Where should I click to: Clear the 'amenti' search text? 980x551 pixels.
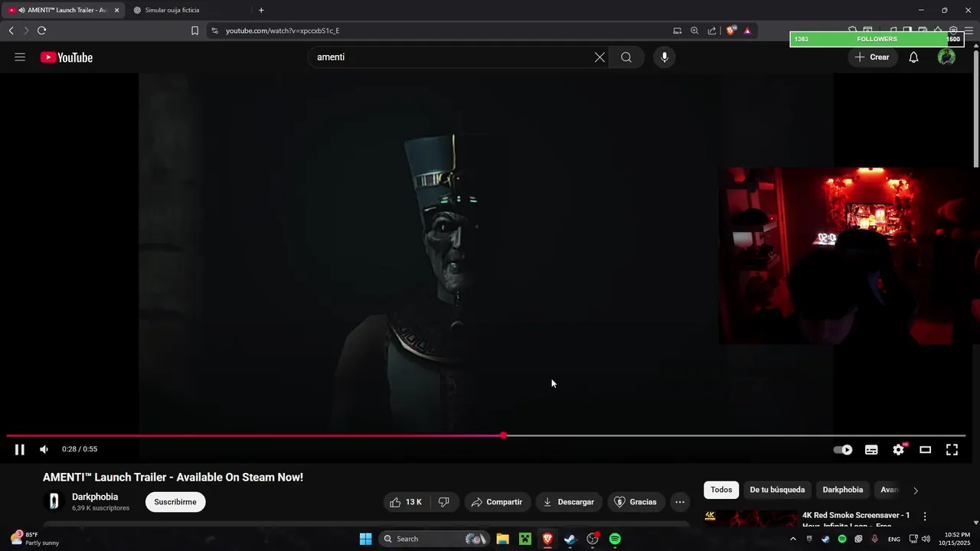(599, 57)
